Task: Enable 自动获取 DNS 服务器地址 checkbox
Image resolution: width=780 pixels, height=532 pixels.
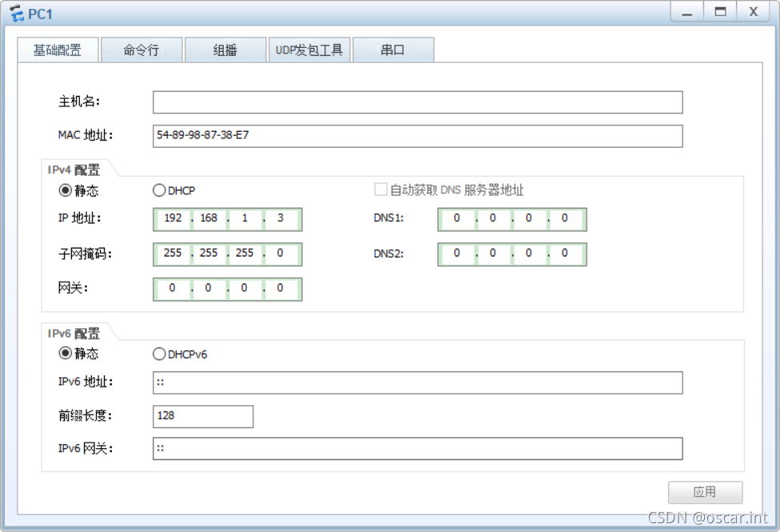Action: 380,189
